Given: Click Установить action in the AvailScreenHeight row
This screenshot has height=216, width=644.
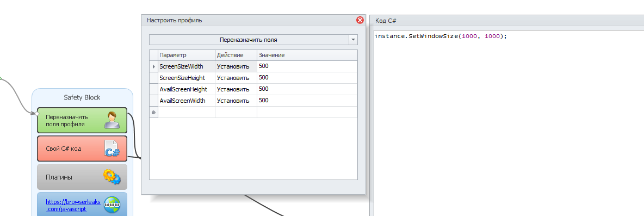Looking at the screenshot, I should point(236,89).
